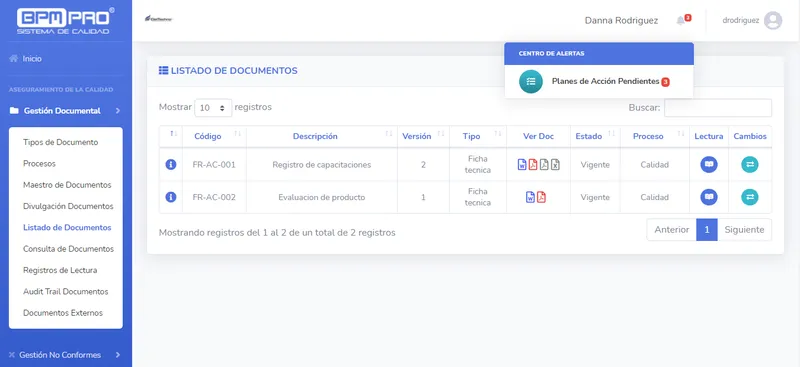Open red PDF of FR-AC-001

click(x=533, y=164)
